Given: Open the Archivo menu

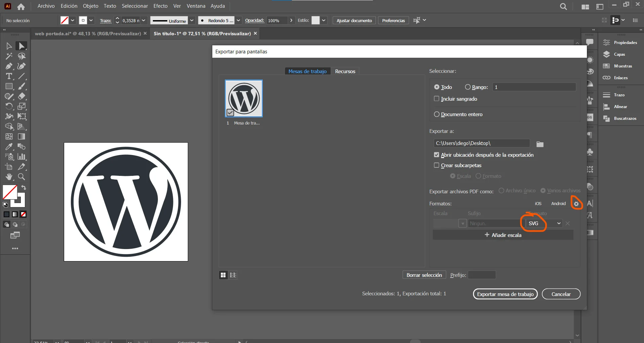Looking at the screenshot, I should (x=46, y=6).
